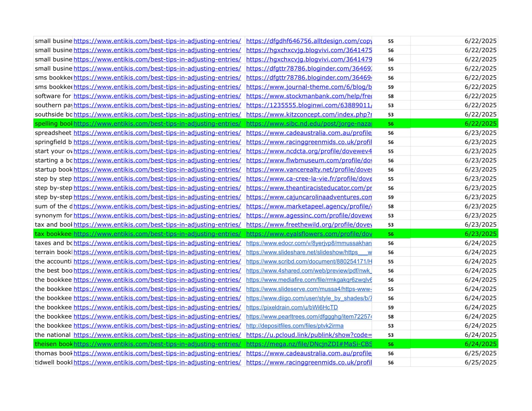This screenshot has height=411, width=532.
Task: Select the "taxes and bo" keyword cell
Action: [54, 243]
